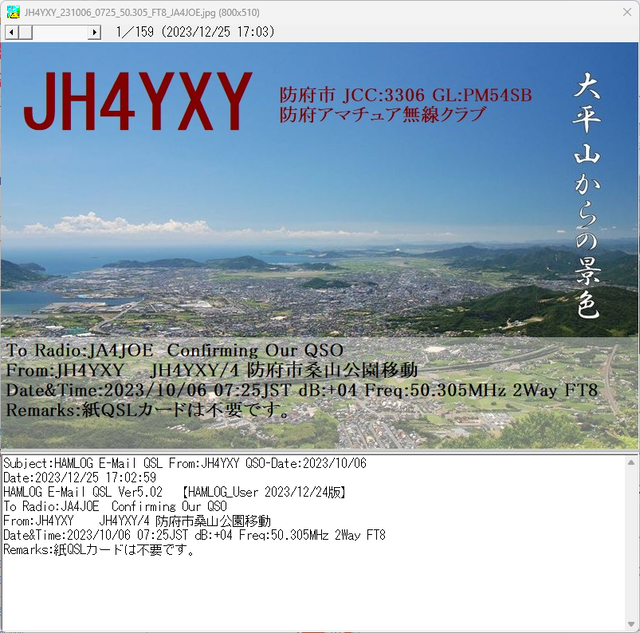Click the 'Subject:HAMLOG E-Mail QSL' line
640x633 pixels.
pyautogui.click(x=184, y=463)
